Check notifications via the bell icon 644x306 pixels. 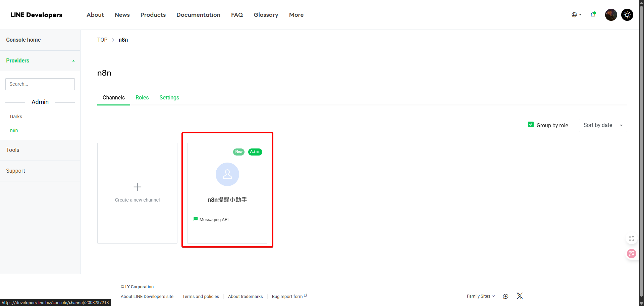[593, 15]
